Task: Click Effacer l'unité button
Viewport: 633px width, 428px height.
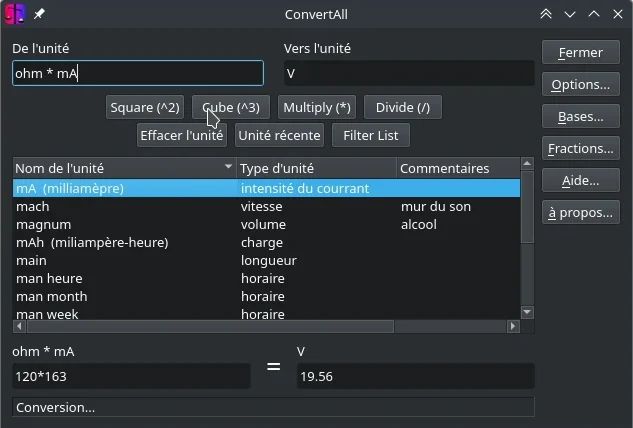Action: coord(182,135)
